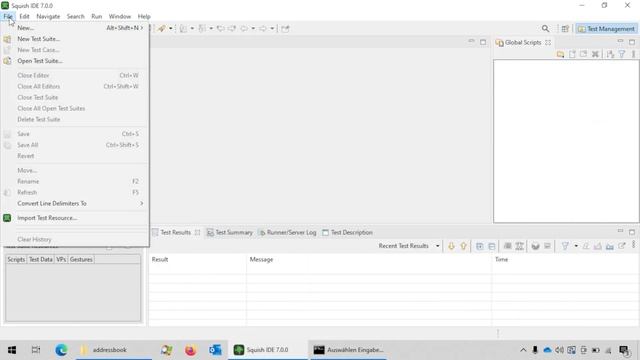Click the Time column header

(565, 260)
